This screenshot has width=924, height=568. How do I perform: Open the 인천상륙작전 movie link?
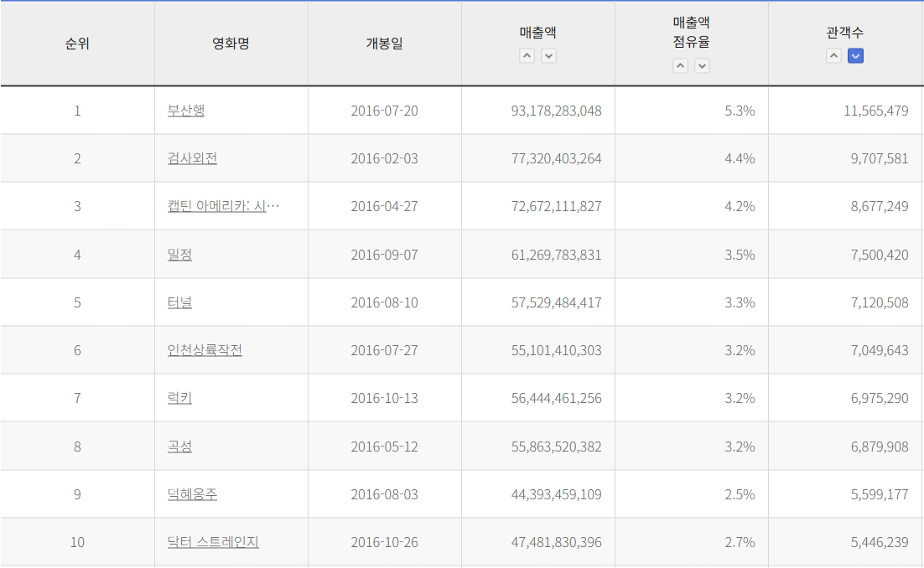[x=205, y=350]
